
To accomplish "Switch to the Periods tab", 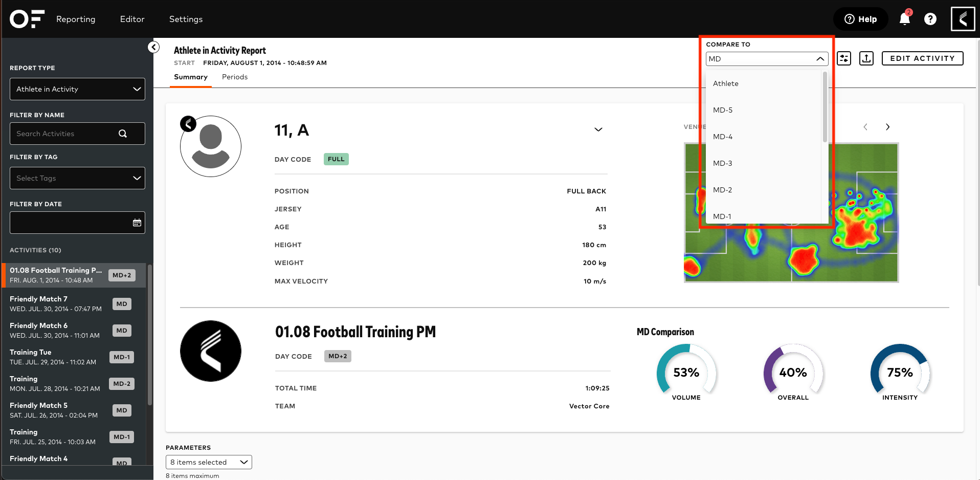I will (234, 77).
